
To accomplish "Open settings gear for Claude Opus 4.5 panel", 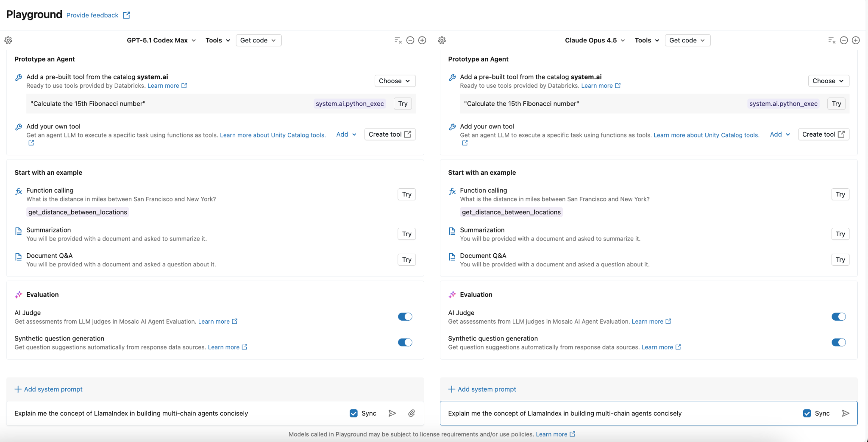I will [x=442, y=40].
